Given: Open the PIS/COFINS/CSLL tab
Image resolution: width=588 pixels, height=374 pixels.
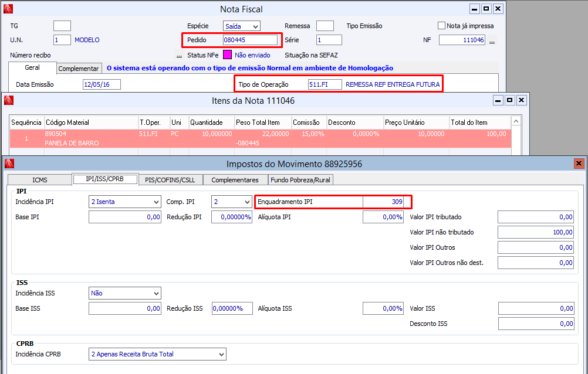Looking at the screenshot, I should pos(170,180).
